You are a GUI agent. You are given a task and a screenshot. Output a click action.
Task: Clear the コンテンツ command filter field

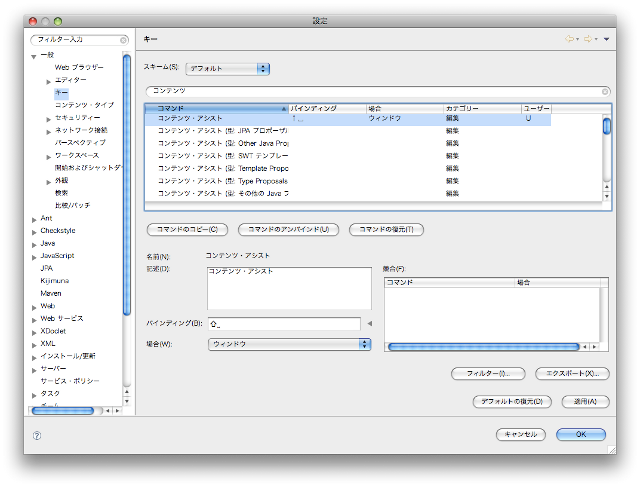(x=605, y=91)
